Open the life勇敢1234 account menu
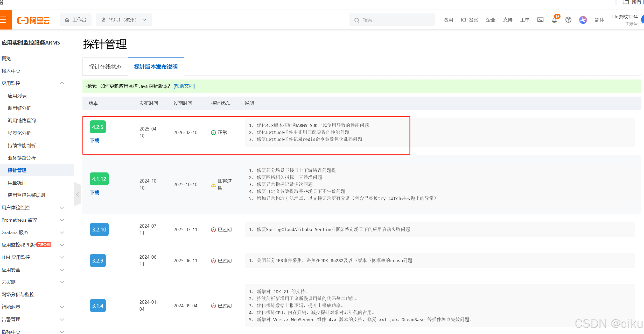644x334 pixels. 625,20
